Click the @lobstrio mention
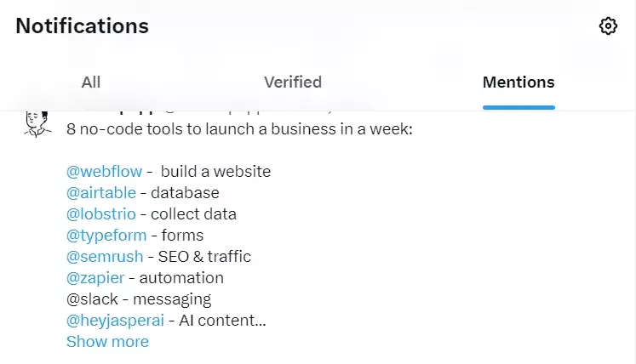This screenshot has width=636, height=364. [x=101, y=214]
